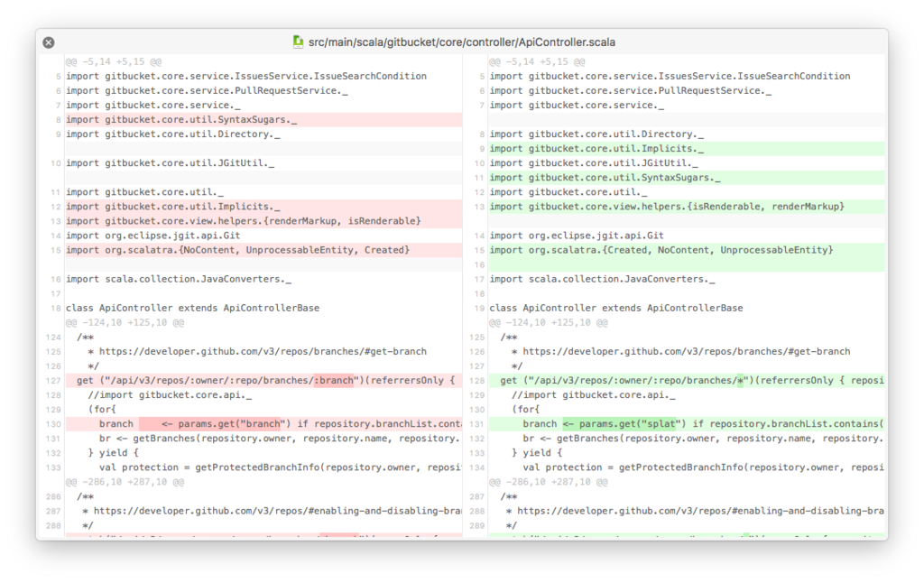The height and width of the screenshot is (583, 924).
Task: Click left line number 8 in gutter
Action: (59, 120)
